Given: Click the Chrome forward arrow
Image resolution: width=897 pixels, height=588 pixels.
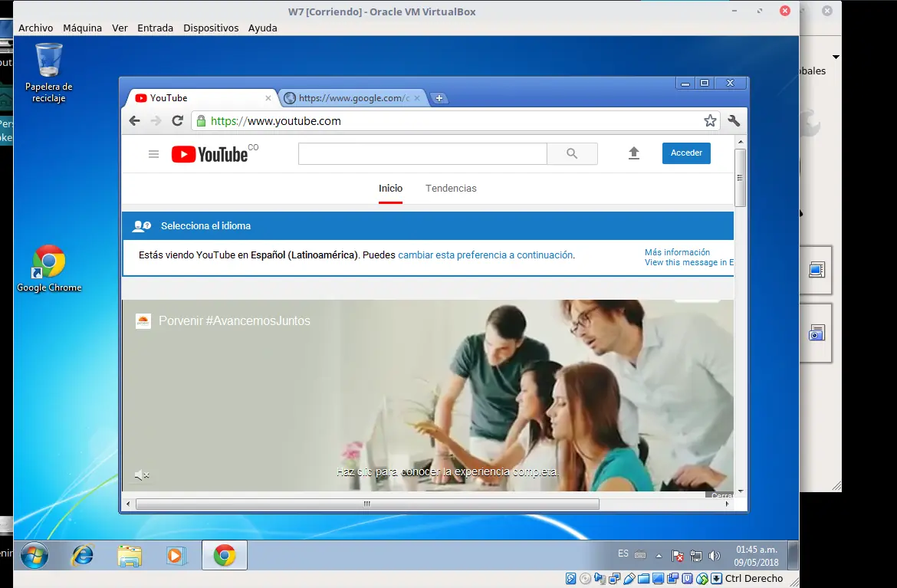Looking at the screenshot, I should 156,120.
